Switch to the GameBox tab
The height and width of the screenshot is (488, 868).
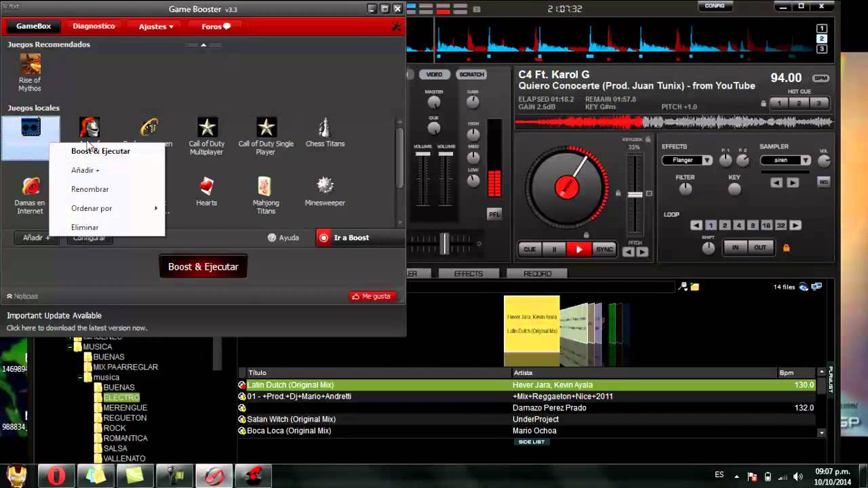click(x=34, y=26)
